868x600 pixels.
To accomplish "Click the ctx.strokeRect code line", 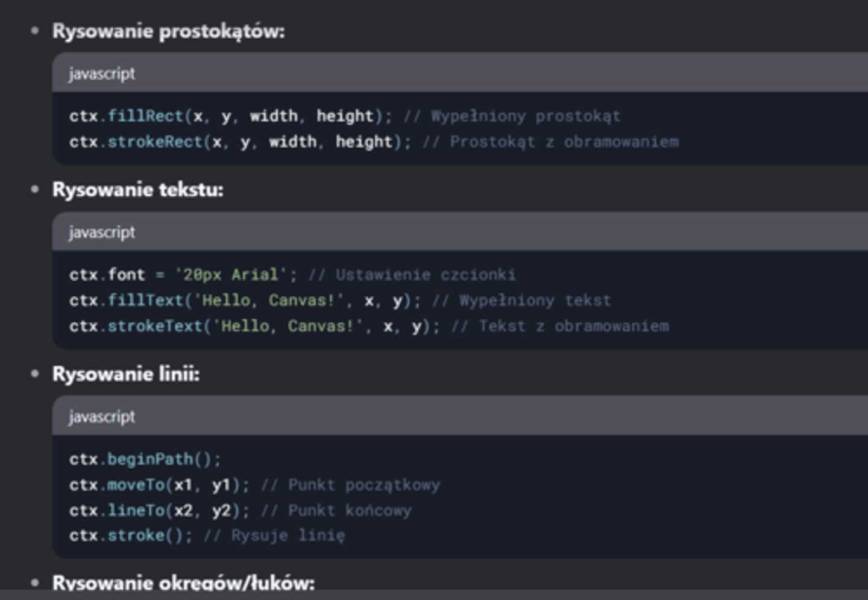I will [x=374, y=142].
